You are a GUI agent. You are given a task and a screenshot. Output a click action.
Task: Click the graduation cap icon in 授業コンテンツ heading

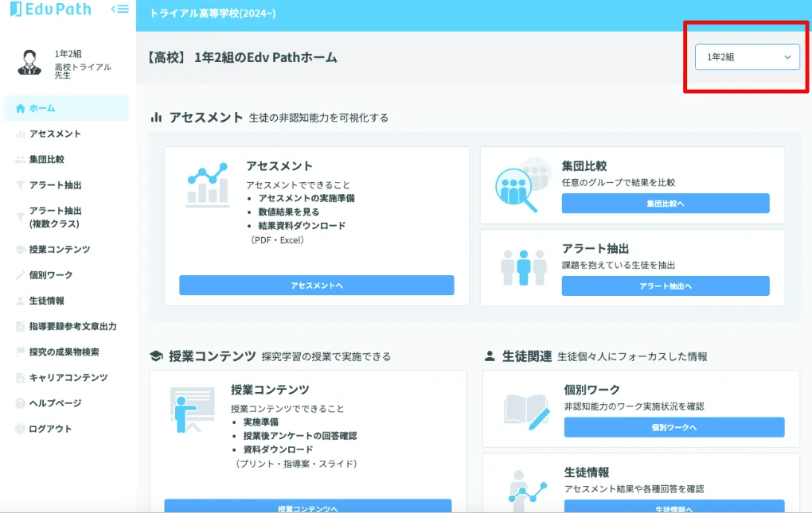(x=156, y=356)
